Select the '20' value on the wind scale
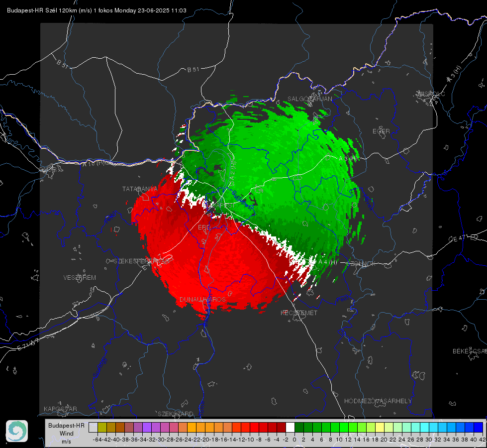Viewport: 487px width, 448px height. coord(384,440)
